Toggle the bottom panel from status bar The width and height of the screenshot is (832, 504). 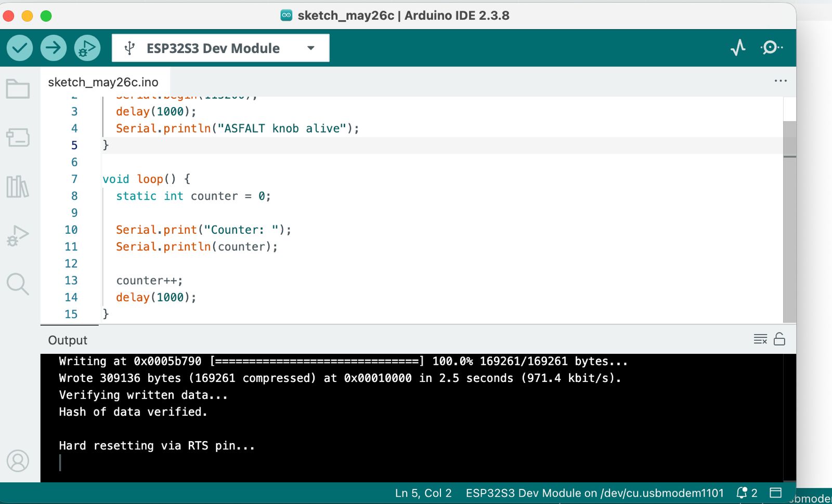coord(776,493)
